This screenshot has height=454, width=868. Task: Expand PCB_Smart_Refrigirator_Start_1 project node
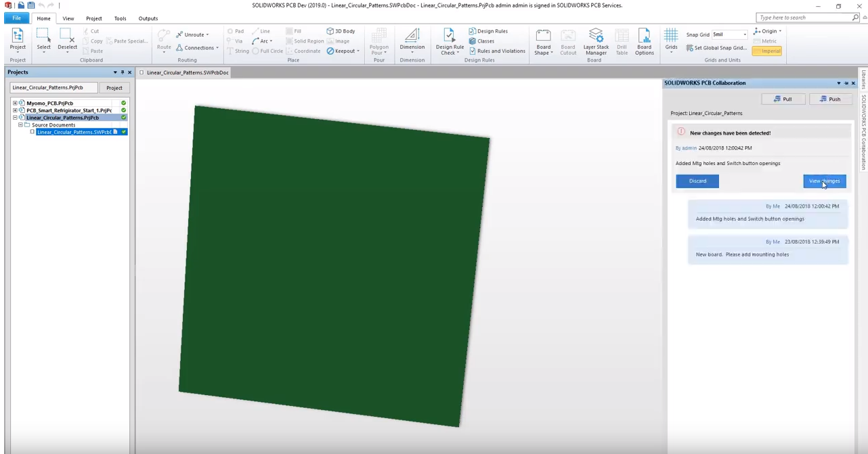click(x=15, y=110)
